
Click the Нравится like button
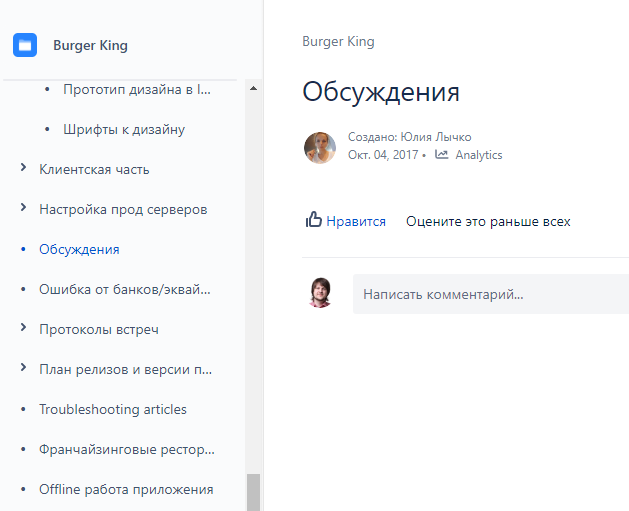click(355, 221)
